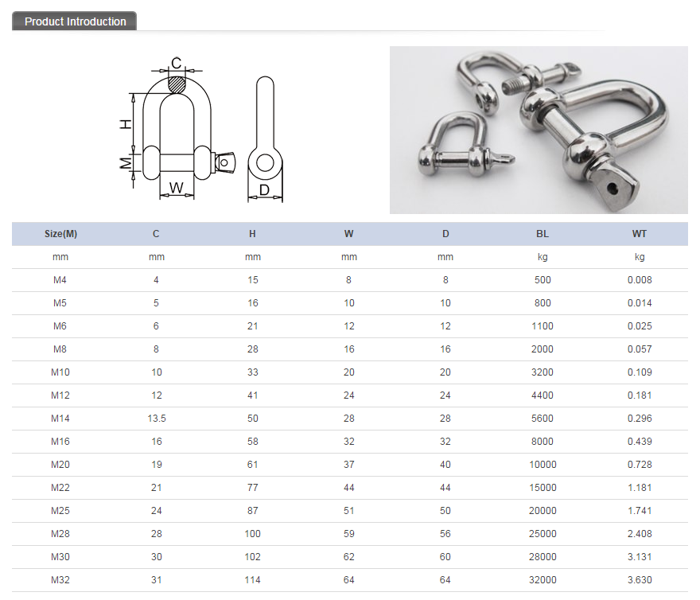Click the 0.014 weight in the M5 row
Image resolution: width=700 pixels, height=600 pixels.
[640, 303]
